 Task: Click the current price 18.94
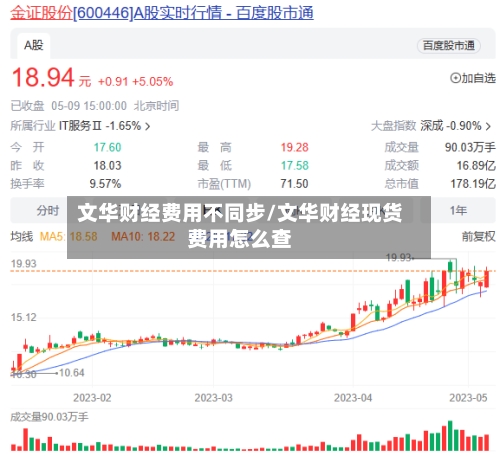pyautogui.click(x=43, y=78)
